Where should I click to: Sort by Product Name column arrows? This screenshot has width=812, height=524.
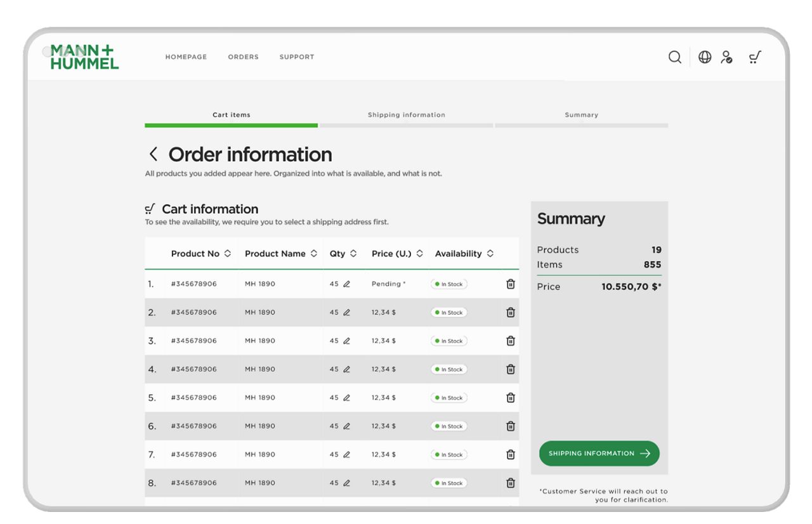point(313,254)
